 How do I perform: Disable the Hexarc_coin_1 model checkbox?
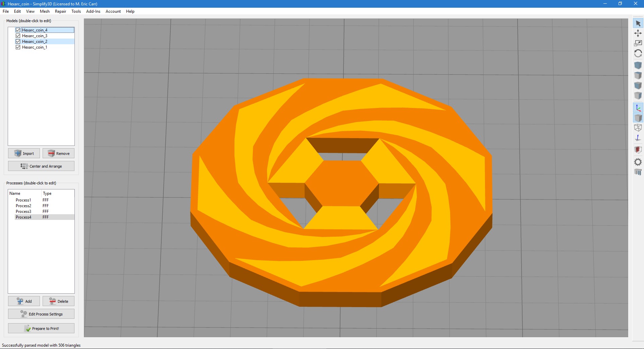[18, 47]
